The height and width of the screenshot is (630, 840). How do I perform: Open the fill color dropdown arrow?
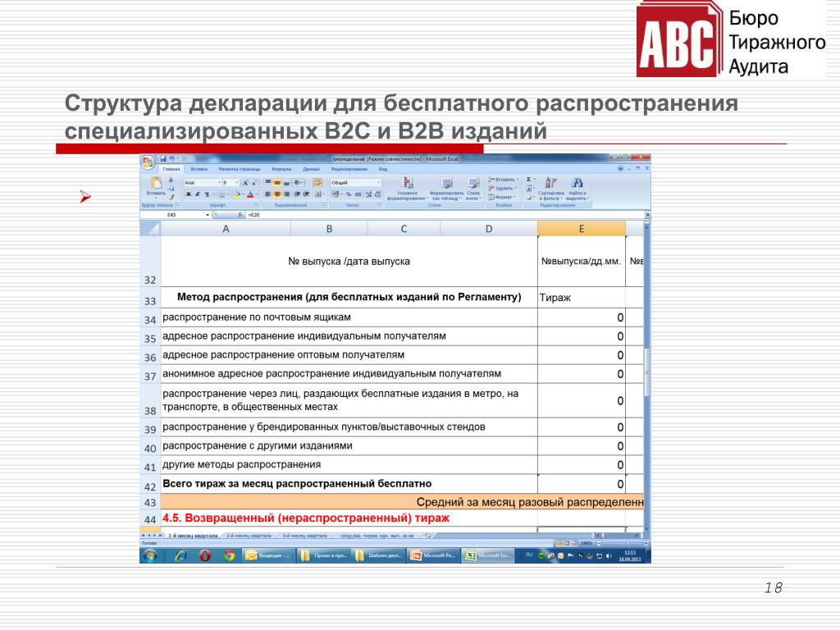[x=243, y=194]
